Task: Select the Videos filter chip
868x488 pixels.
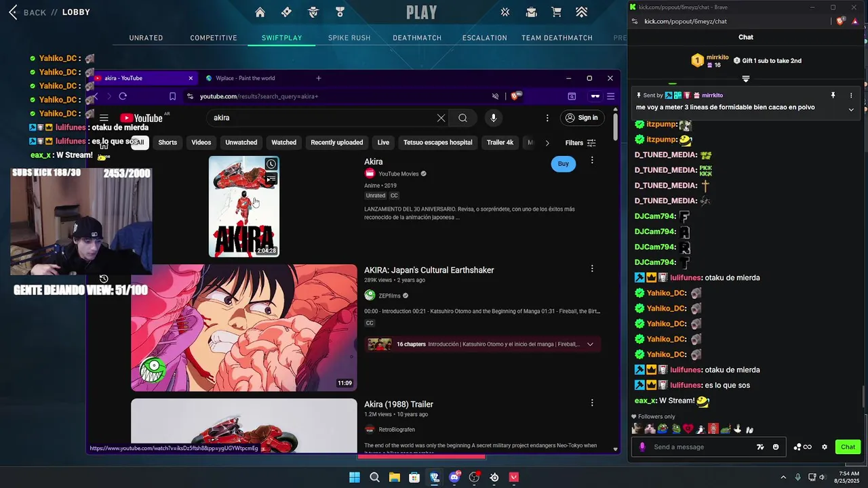Action: [x=201, y=142]
